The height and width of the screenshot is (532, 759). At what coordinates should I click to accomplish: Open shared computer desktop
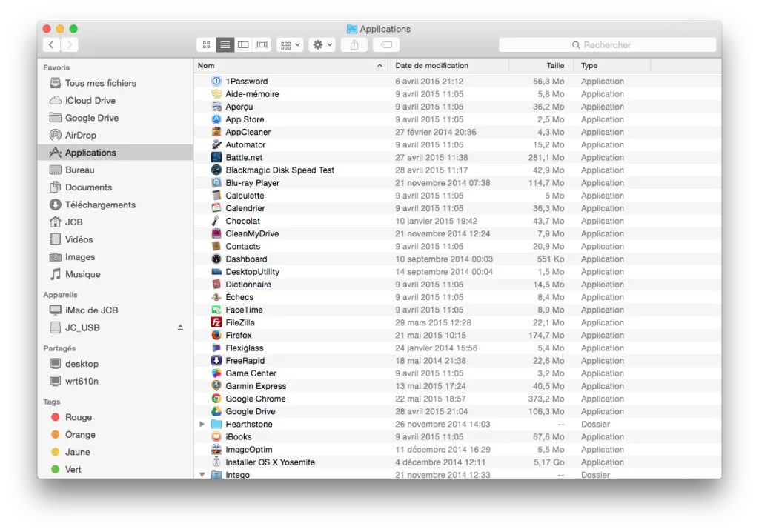coord(115,364)
